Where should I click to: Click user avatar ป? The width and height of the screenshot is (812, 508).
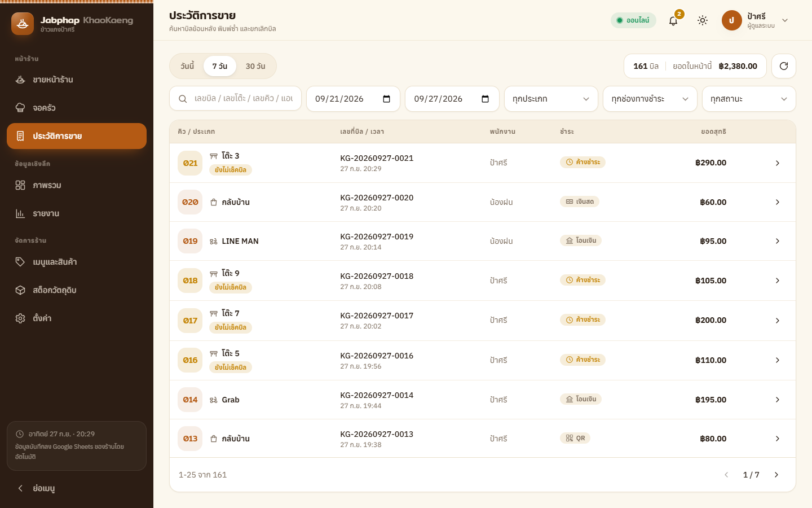731,20
